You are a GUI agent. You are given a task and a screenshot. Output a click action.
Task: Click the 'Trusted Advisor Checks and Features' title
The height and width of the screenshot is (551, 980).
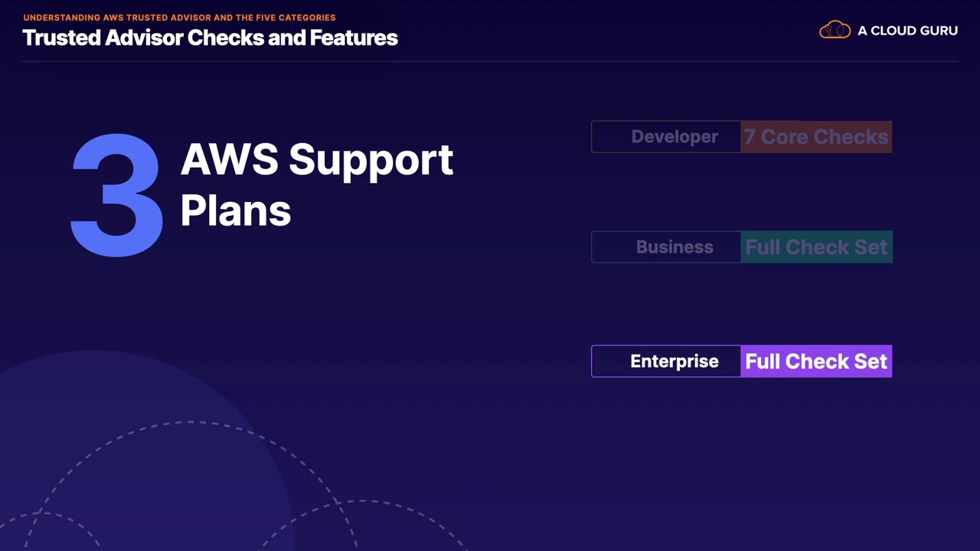(210, 37)
